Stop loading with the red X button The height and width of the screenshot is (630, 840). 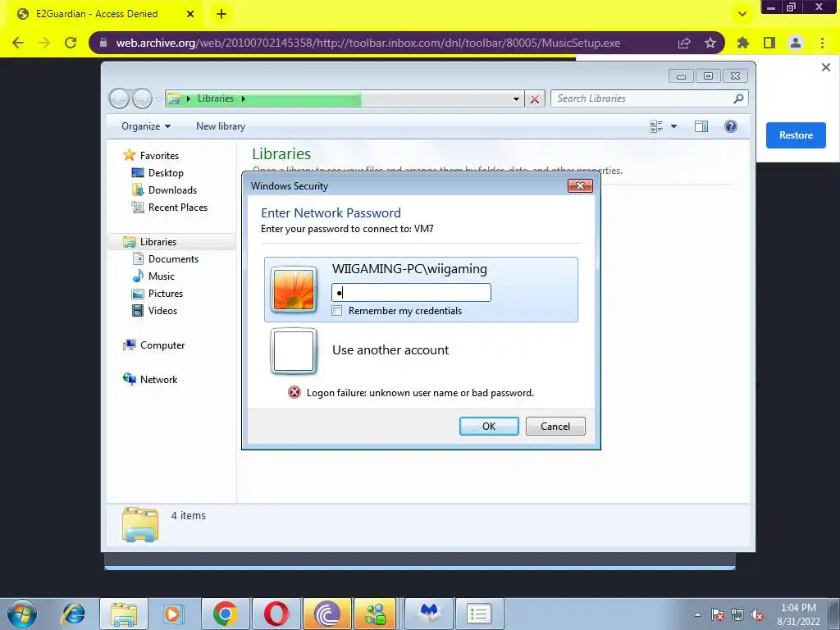click(534, 99)
